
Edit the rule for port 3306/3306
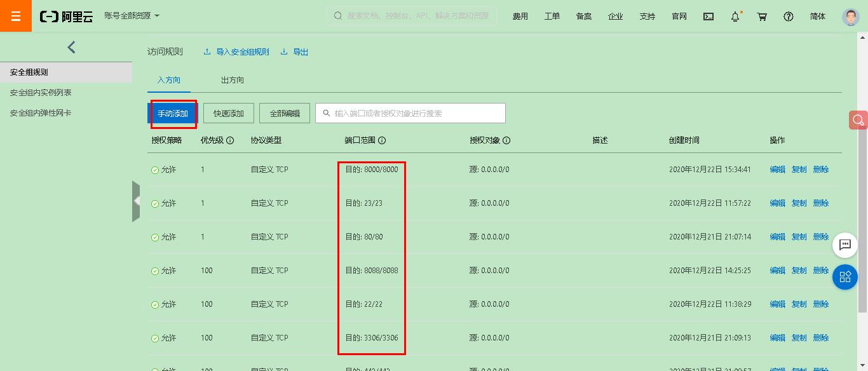tap(777, 337)
